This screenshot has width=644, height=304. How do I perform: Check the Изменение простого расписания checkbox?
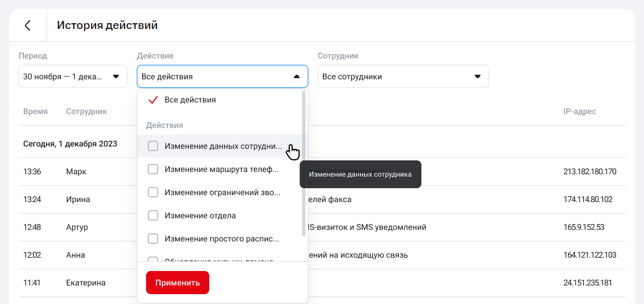153,239
